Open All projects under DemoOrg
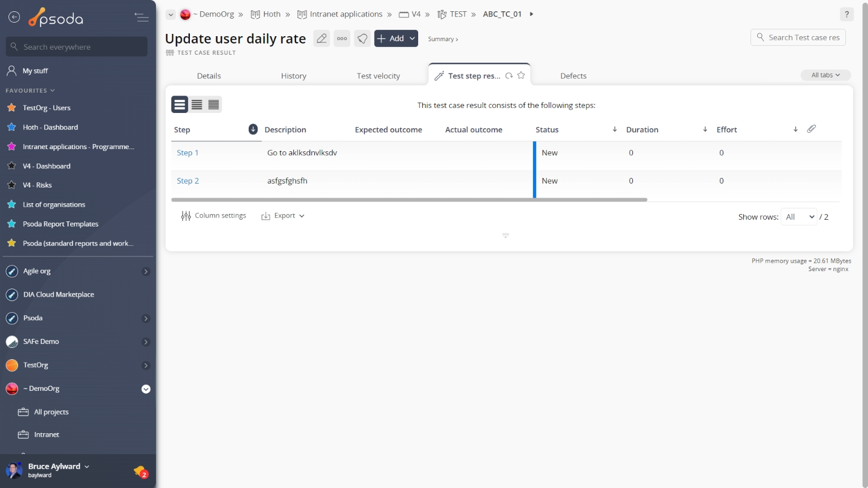 (x=51, y=412)
